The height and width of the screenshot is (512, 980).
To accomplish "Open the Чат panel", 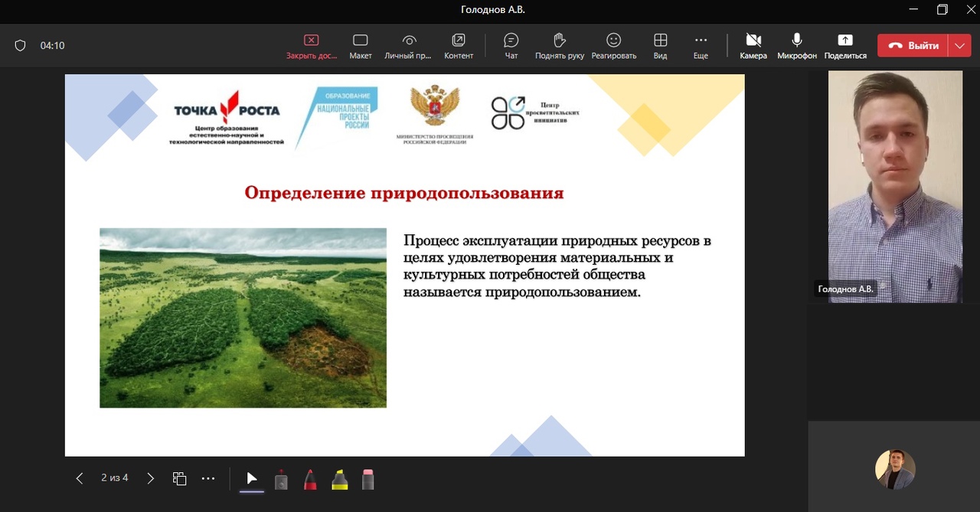I will (511, 46).
